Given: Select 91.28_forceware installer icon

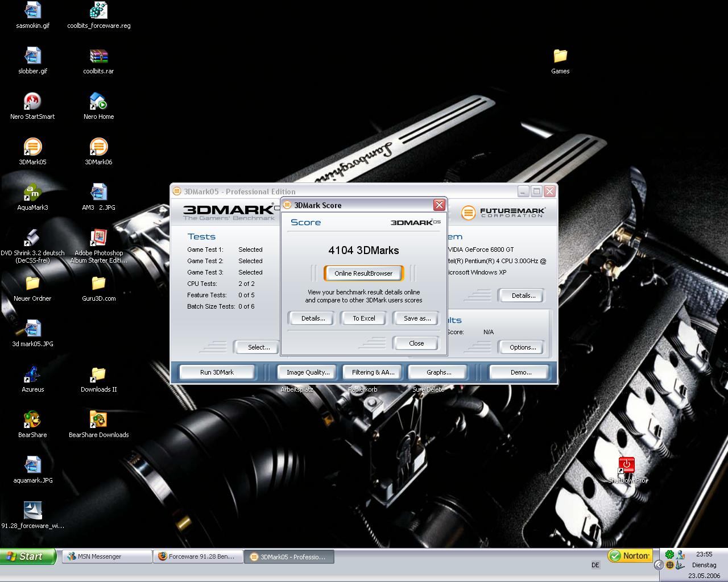Looking at the screenshot, I should click(32, 516).
